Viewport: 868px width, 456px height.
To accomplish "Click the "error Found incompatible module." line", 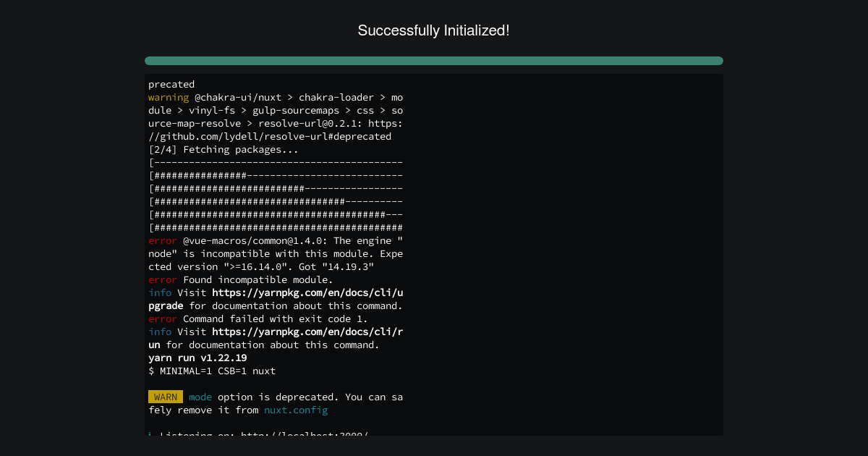I will click(x=241, y=279).
